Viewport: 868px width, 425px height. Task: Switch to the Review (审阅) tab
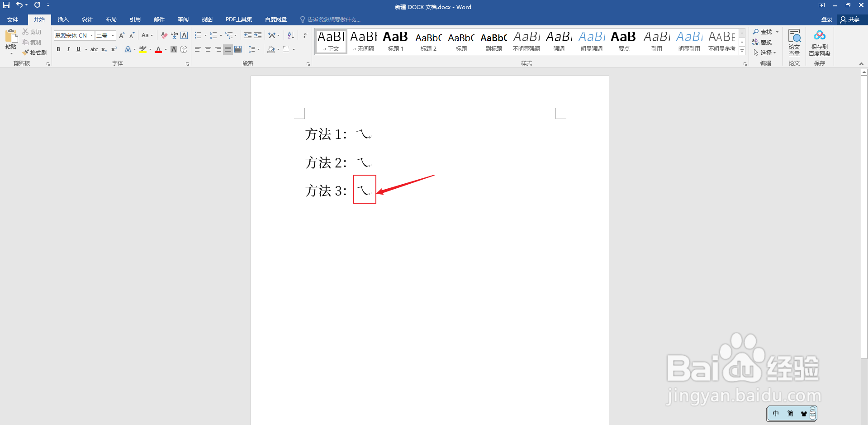[183, 19]
